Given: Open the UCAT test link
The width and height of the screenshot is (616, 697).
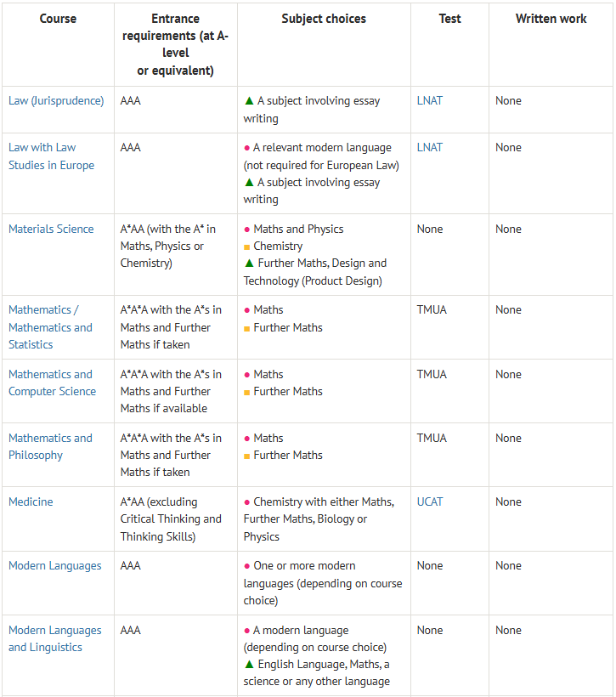Looking at the screenshot, I should pos(430,501).
